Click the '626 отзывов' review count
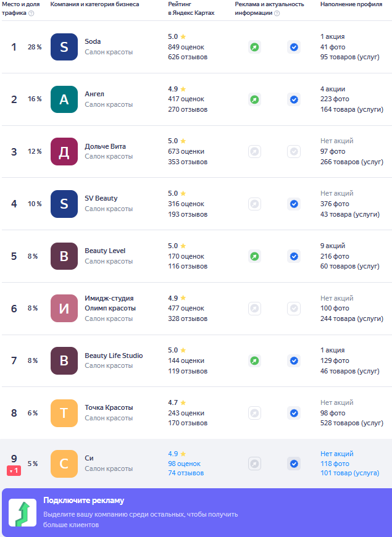 point(188,57)
